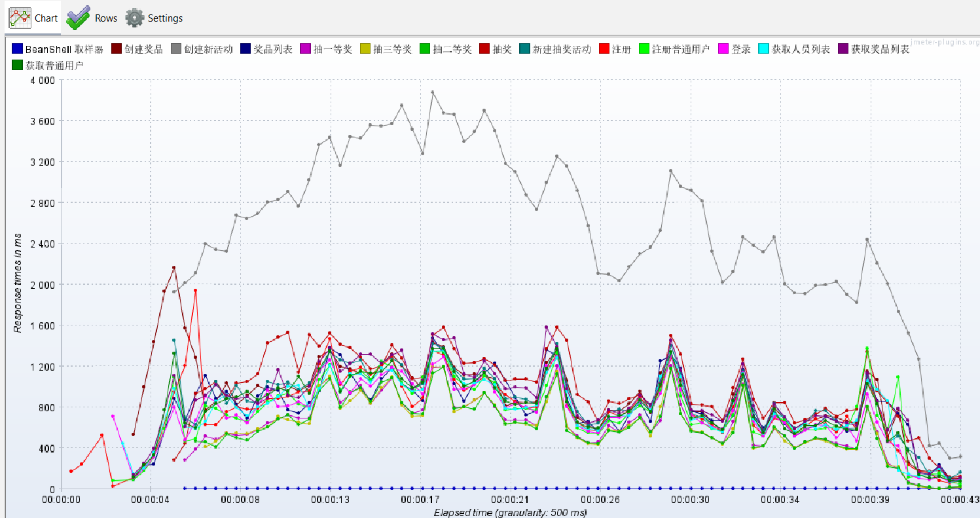The image size is (980, 518).
Task: Click the bright red swatch for 注册
Action: click(604, 49)
